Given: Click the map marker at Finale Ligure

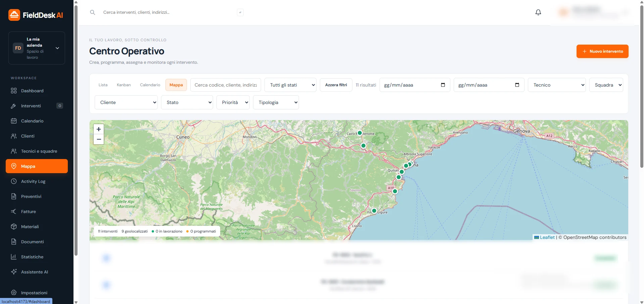Looking at the screenshot, I should pyautogui.click(x=374, y=211).
